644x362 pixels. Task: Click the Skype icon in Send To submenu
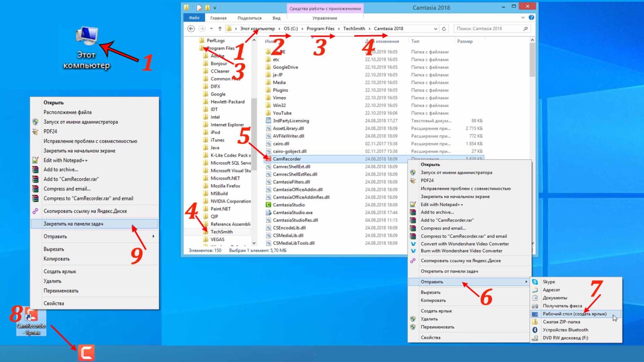coord(535,282)
